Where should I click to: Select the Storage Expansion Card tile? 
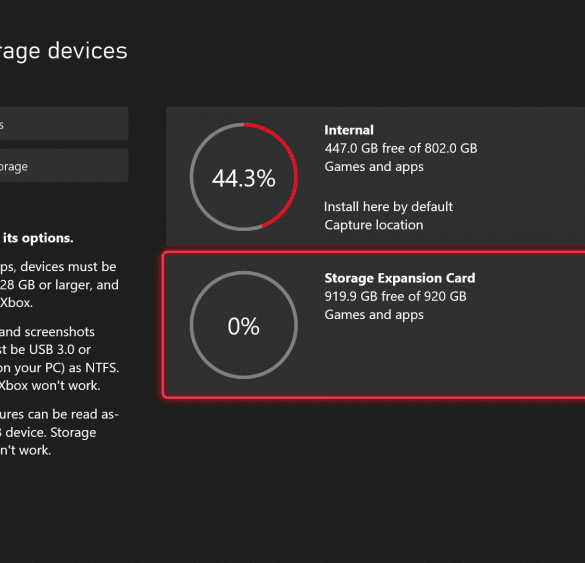pyautogui.click(x=375, y=325)
